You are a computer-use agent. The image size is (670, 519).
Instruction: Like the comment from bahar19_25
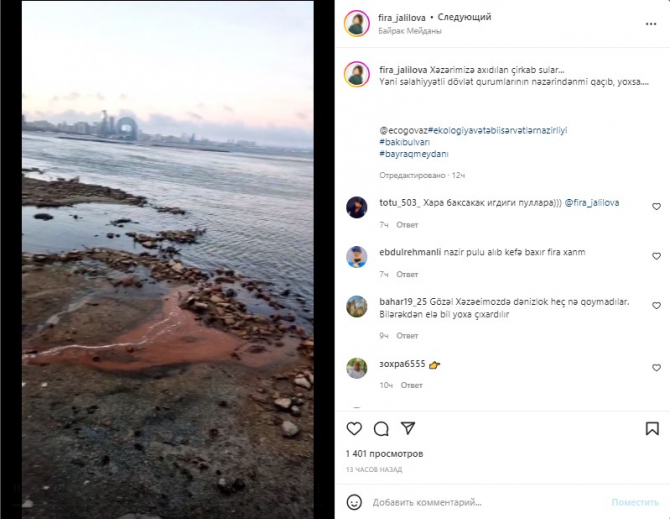656,306
